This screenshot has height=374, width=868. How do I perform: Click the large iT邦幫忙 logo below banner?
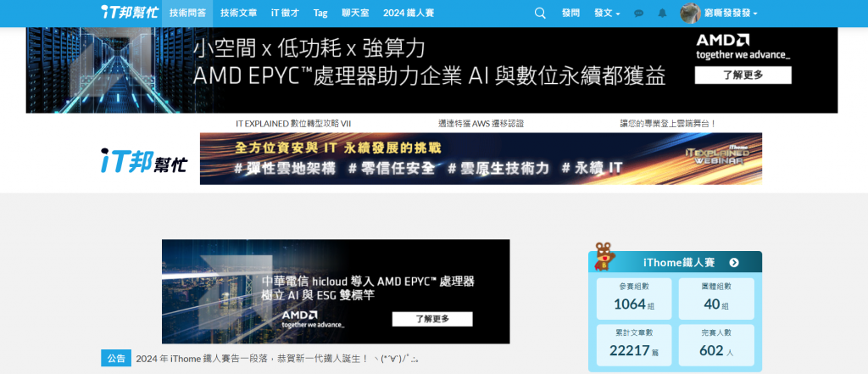[144, 159]
